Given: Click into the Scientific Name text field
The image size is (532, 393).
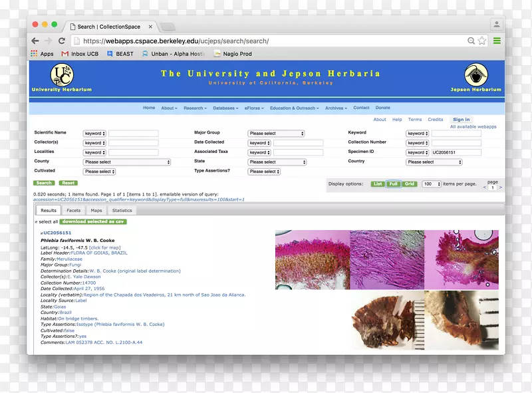Looking at the screenshot, I should click(134, 134).
